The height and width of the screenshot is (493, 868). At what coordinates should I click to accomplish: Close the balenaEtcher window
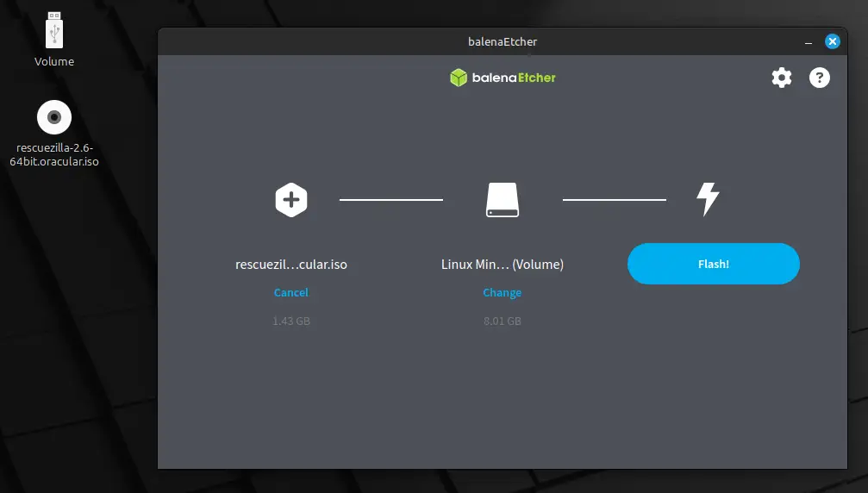832,41
